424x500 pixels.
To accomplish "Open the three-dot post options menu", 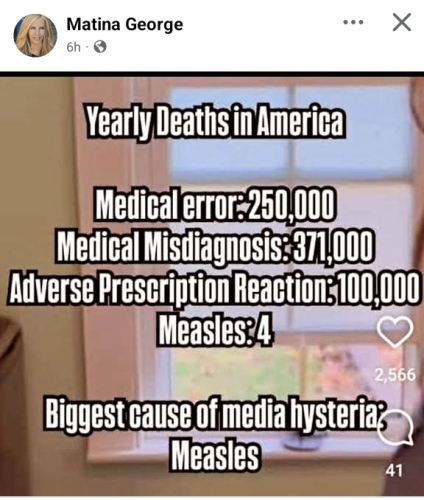I will pyautogui.click(x=353, y=23).
